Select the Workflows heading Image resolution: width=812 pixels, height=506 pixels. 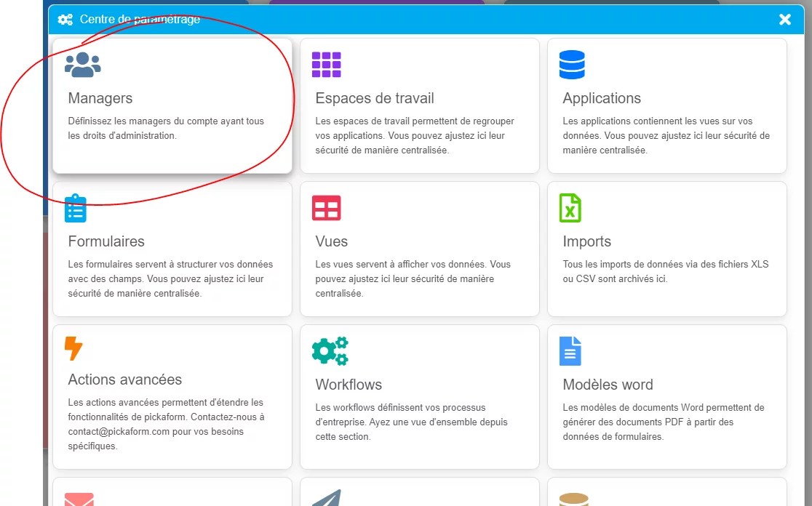[x=349, y=385]
